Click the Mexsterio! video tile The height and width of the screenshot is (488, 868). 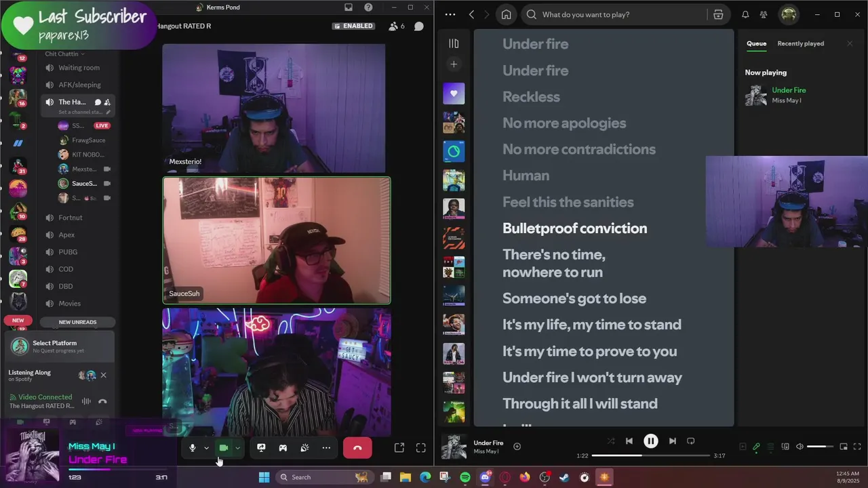pos(274,108)
